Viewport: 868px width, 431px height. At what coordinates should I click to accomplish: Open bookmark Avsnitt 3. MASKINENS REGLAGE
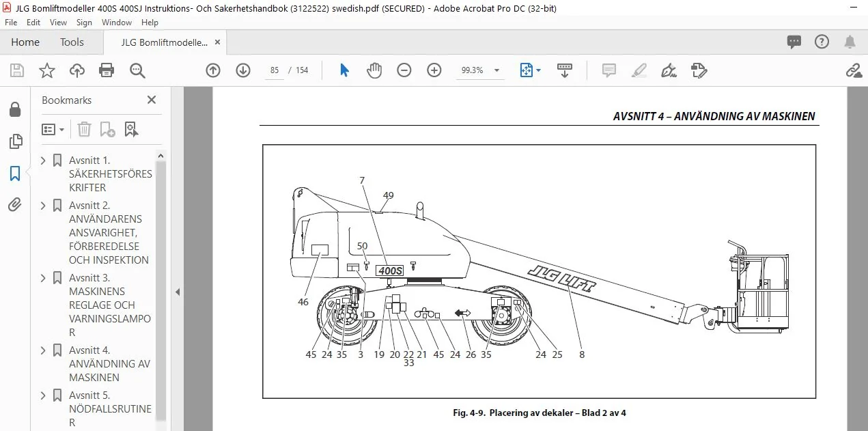point(110,305)
